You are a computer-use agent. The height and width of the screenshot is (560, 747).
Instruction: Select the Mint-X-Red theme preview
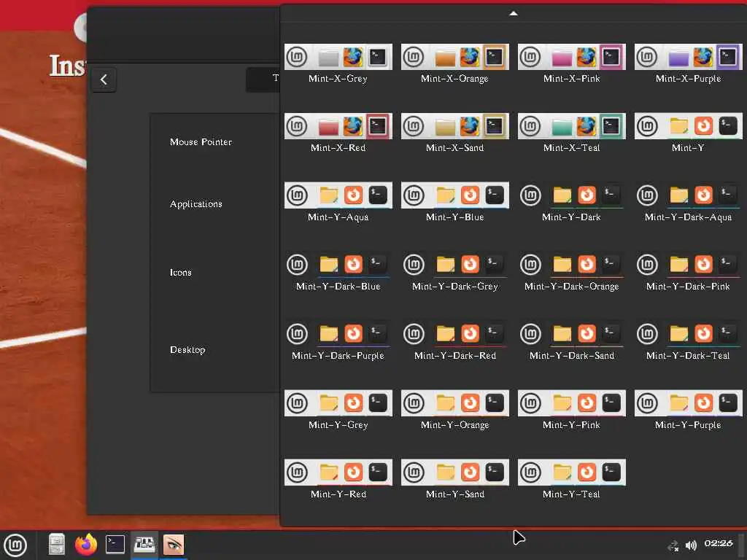click(x=338, y=126)
